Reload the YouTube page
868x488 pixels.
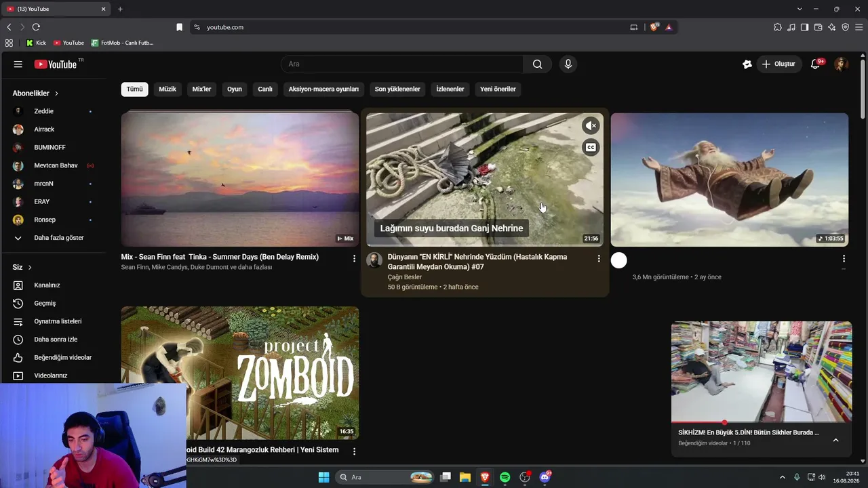click(36, 27)
